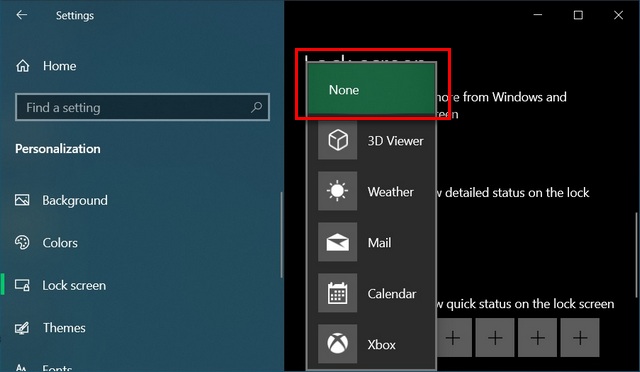This screenshot has height=372, width=640.
Task: Choose Mail from the app list
Action: click(372, 242)
